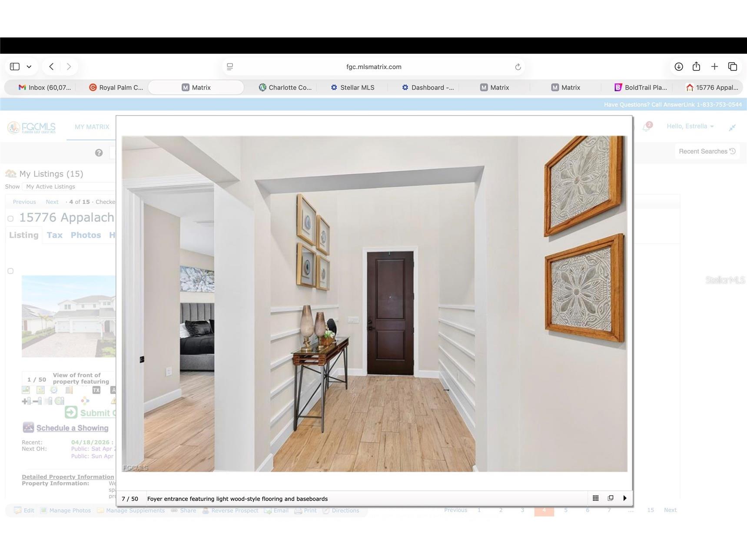Switch to the Dashboard tab
Screen dimensions: 747x560
point(428,87)
